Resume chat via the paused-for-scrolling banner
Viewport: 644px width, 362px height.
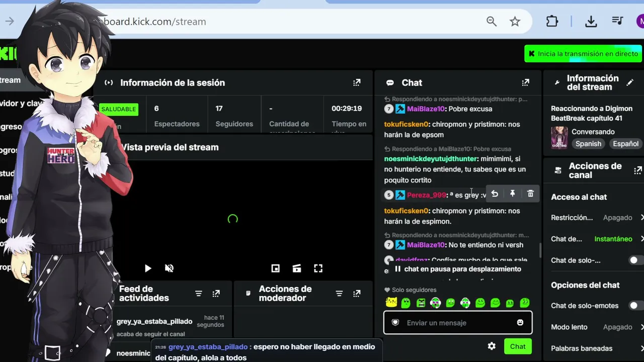pos(457,269)
